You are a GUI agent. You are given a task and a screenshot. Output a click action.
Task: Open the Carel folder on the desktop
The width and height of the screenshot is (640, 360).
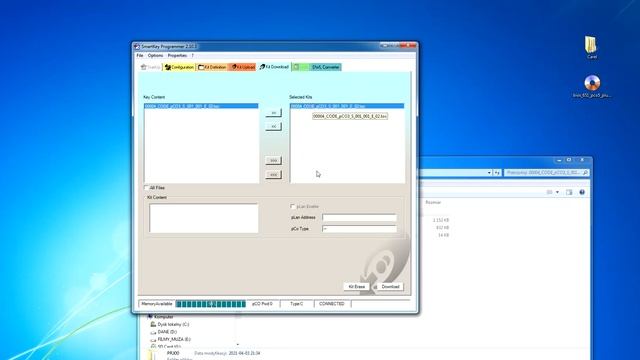click(x=591, y=47)
